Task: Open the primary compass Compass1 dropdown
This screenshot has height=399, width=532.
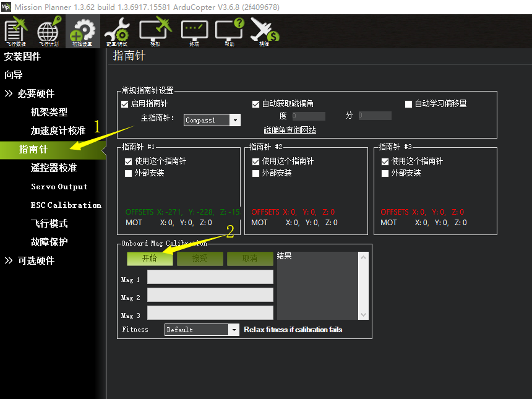Action: pyautogui.click(x=212, y=120)
